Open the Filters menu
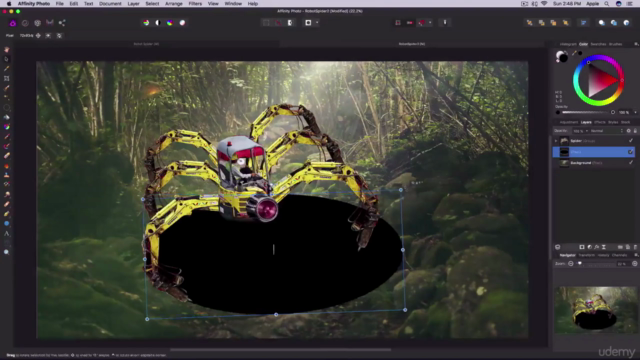The image size is (640, 360). [195, 4]
